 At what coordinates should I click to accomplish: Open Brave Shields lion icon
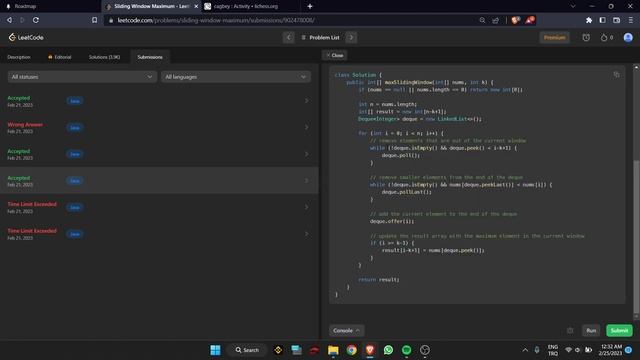click(x=516, y=20)
